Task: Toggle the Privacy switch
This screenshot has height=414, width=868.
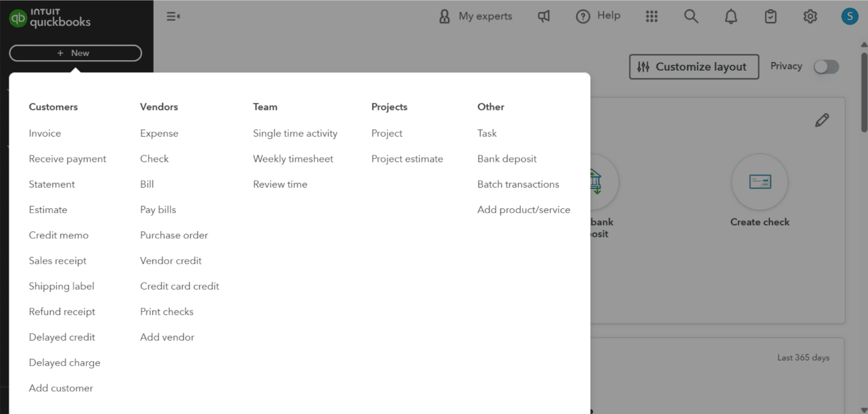Action: tap(826, 67)
